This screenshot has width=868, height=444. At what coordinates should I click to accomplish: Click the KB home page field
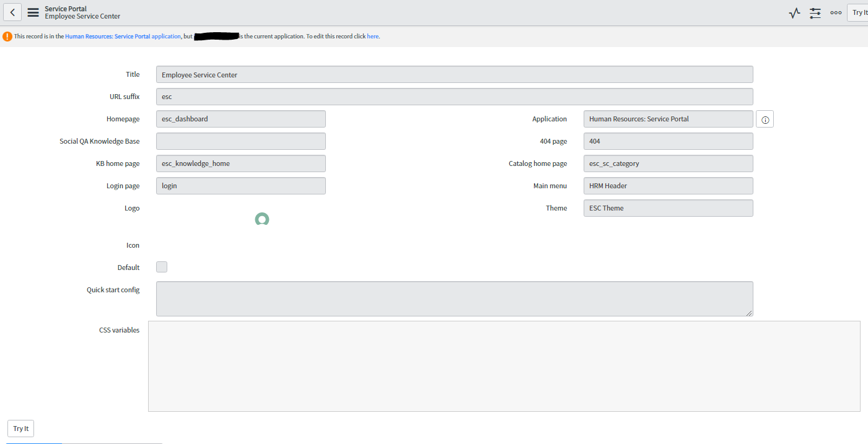pos(241,163)
